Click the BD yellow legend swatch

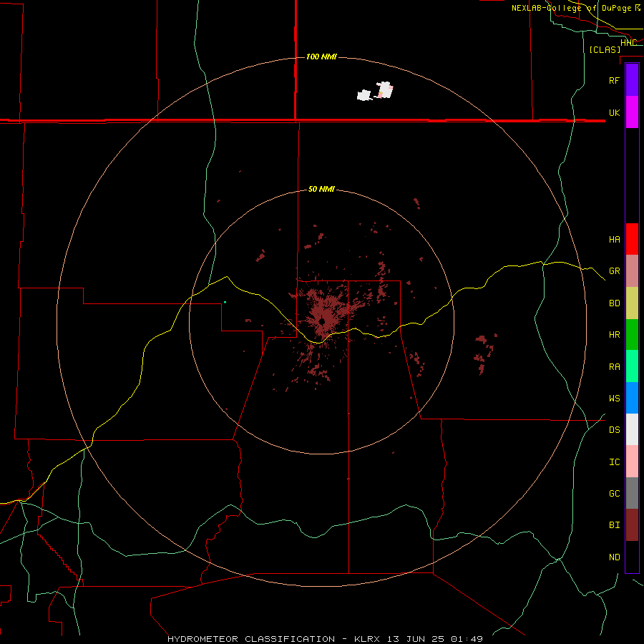coord(632,303)
